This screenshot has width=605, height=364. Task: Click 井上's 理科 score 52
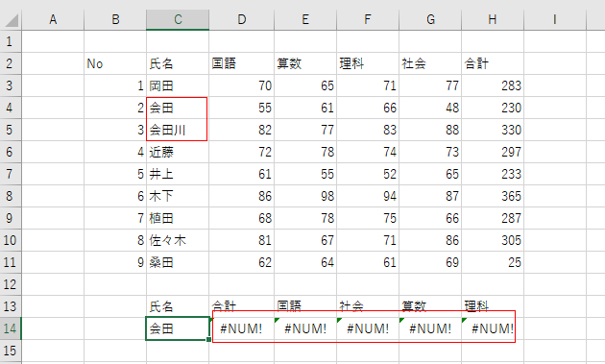pyautogui.click(x=368, y=174)
